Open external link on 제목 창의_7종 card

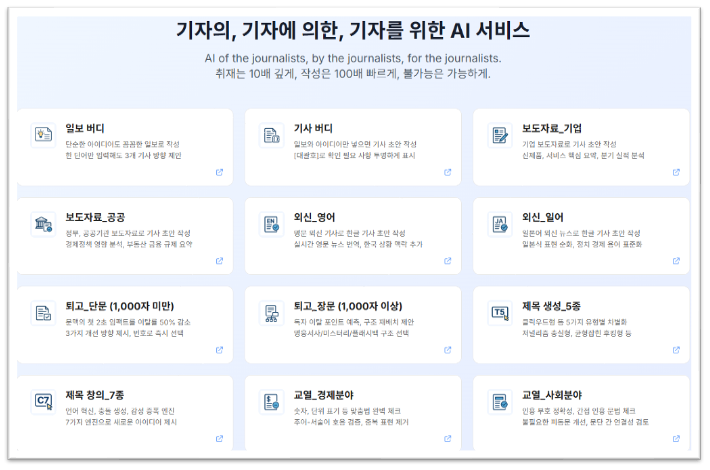(x=220, y=439)
